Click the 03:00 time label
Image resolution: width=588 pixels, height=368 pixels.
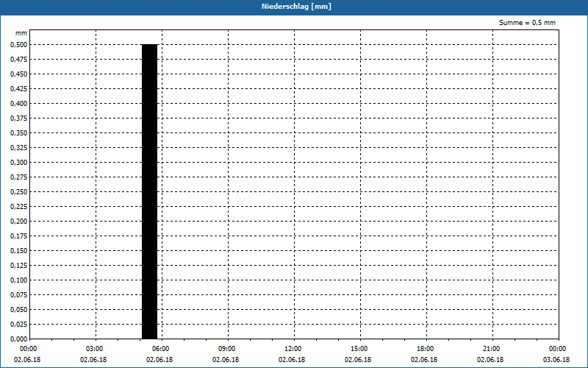[x=95, y=349]
